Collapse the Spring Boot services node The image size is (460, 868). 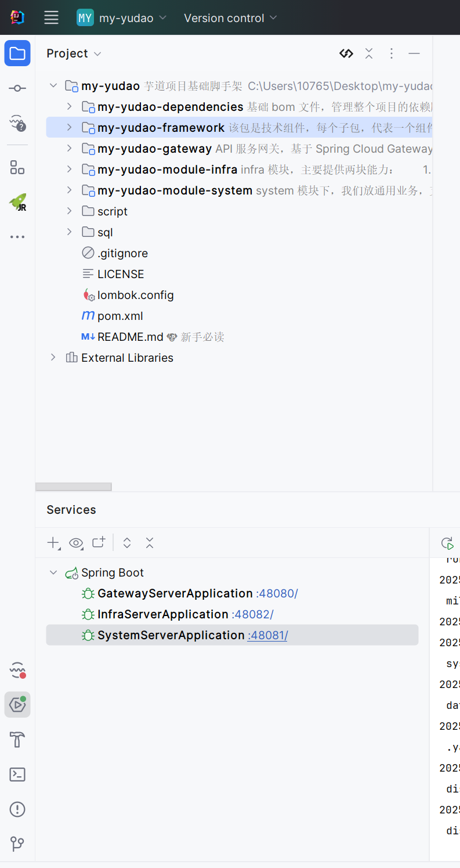(x=53, y=572)
